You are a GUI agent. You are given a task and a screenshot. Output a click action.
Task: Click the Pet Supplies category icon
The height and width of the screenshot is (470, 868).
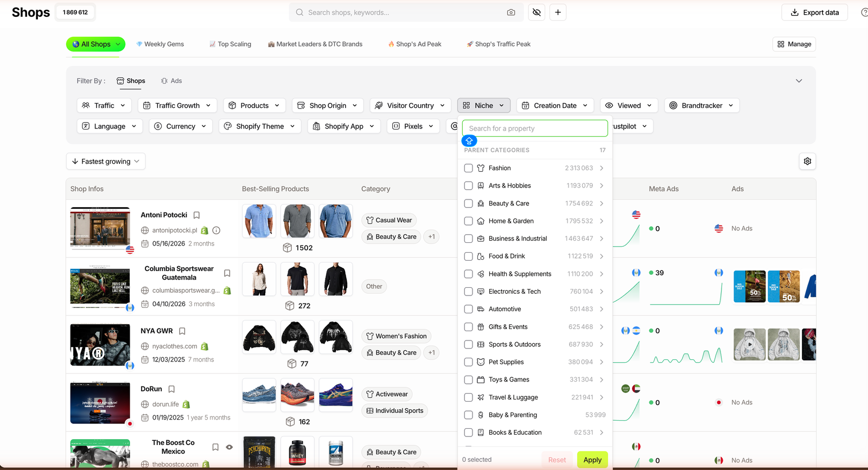coord(481,362)
